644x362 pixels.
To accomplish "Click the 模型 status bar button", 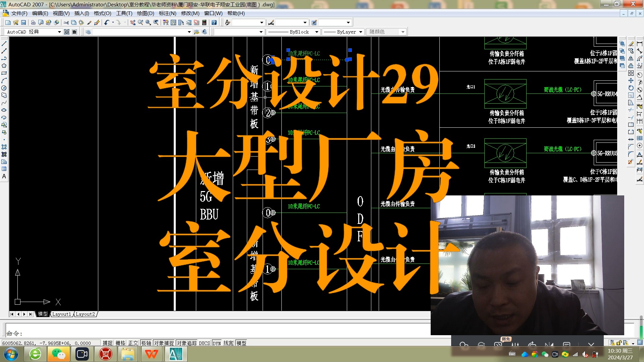I will (x=241, y=343).
